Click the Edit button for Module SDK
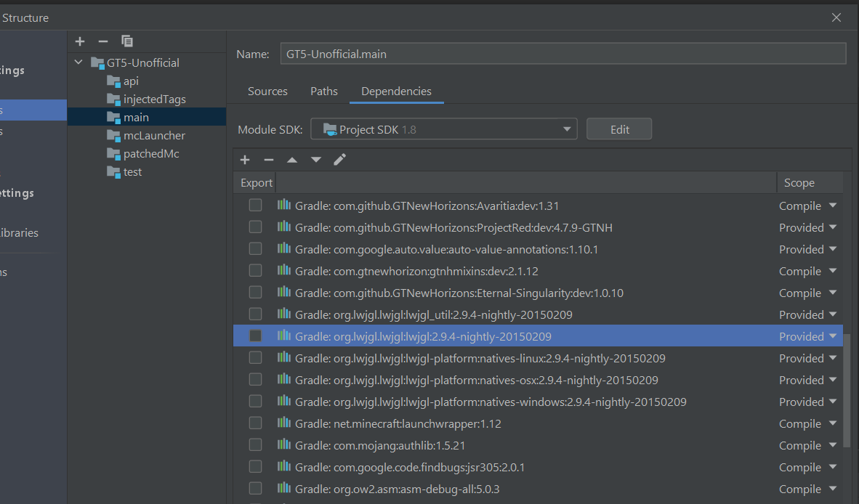The height and width of the screenshot is (504, 859). coord(619,129)
